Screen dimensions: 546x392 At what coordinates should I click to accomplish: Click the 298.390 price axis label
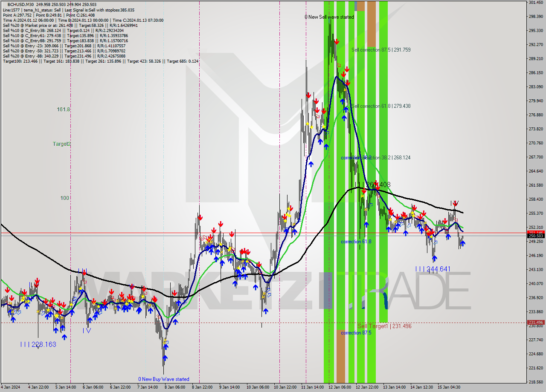[535, 17]
